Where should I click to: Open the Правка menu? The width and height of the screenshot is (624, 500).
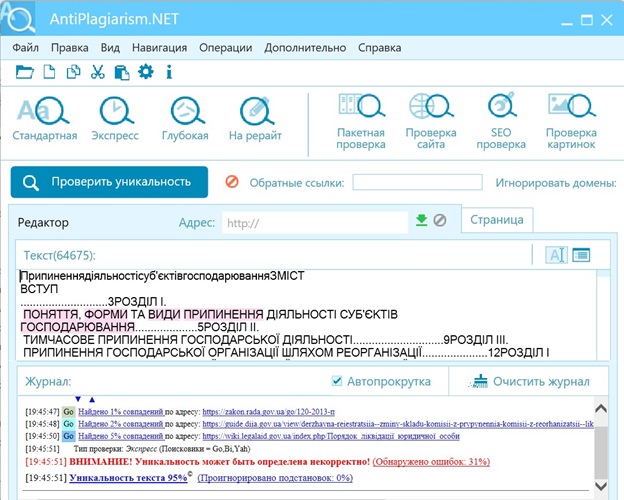pyautogui.click(x=70, y=48)
